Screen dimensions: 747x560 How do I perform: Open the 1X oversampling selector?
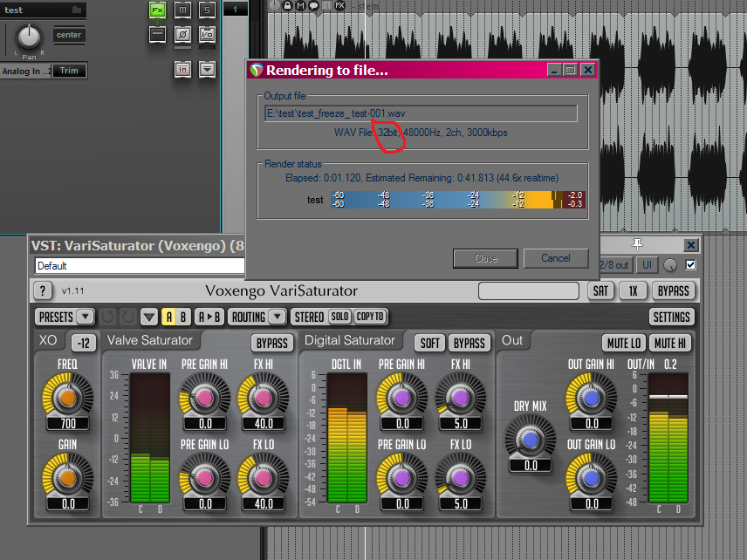[633, 290]
